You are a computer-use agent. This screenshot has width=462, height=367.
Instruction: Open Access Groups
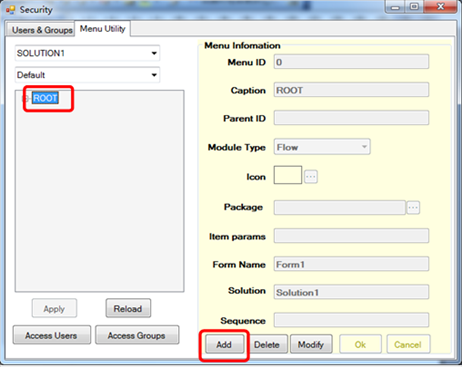click(x=137, y=335)
